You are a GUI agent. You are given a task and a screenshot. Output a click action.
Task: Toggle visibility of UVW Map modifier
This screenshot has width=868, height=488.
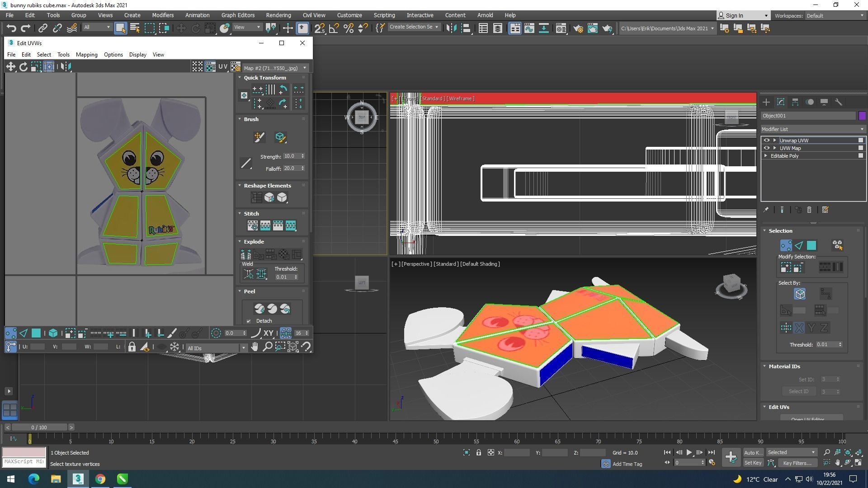pyautogui.click(x=766, y=148)
